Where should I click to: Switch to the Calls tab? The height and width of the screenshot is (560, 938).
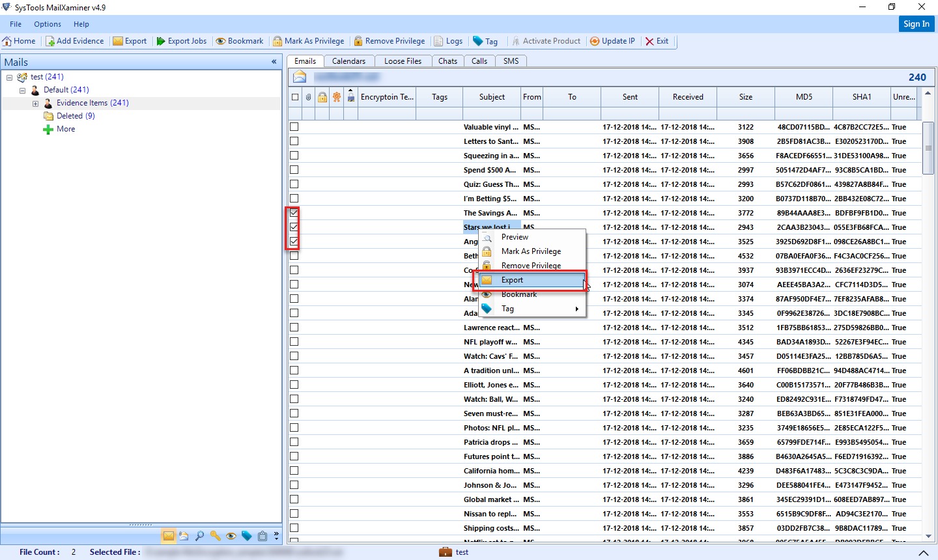pyautogui.click(x=479, y=61)
